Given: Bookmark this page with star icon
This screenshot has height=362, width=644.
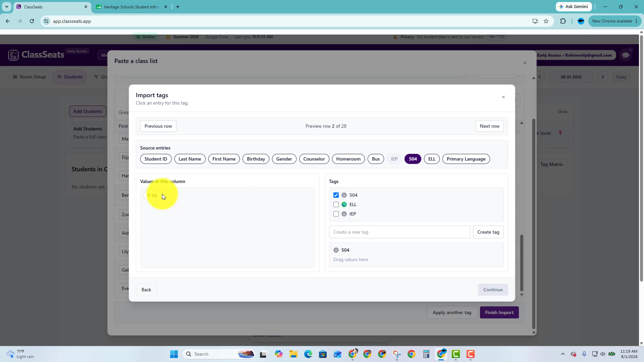Looking at the screenshot, I should point(546,21).
